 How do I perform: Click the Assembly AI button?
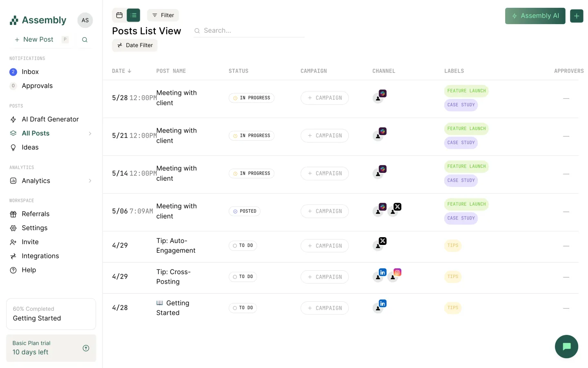tap(535, 16)
